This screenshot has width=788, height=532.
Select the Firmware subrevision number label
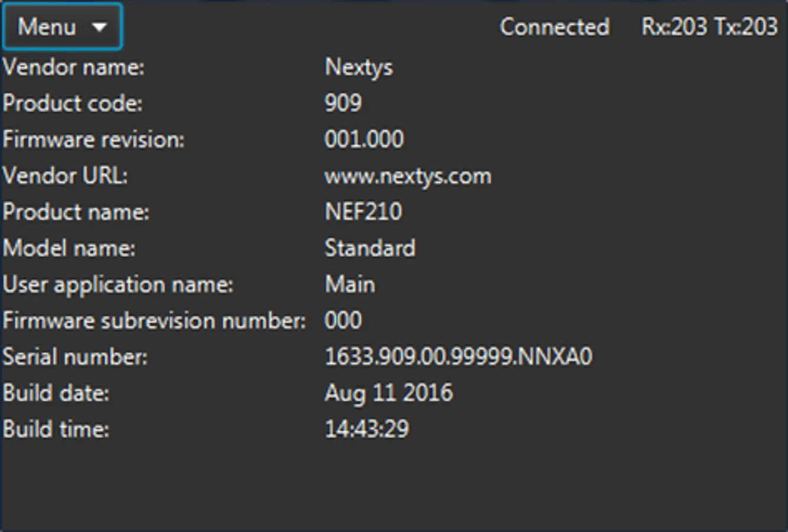154,320
